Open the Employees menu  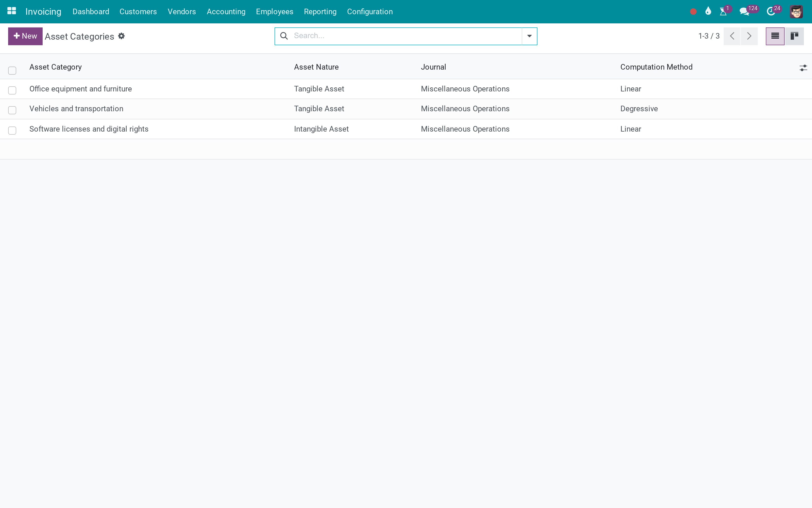[x=275, y=11]
